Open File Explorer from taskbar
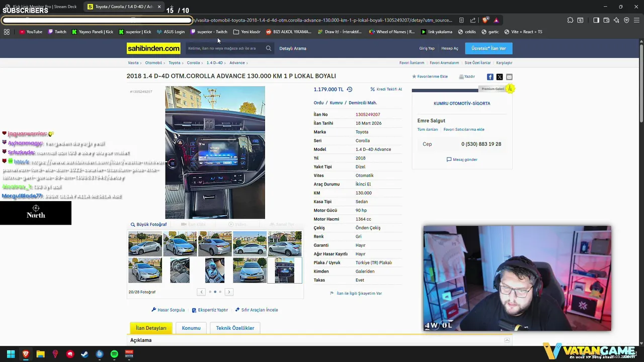This screenshot has width=644, height=362. coord(40,354)
